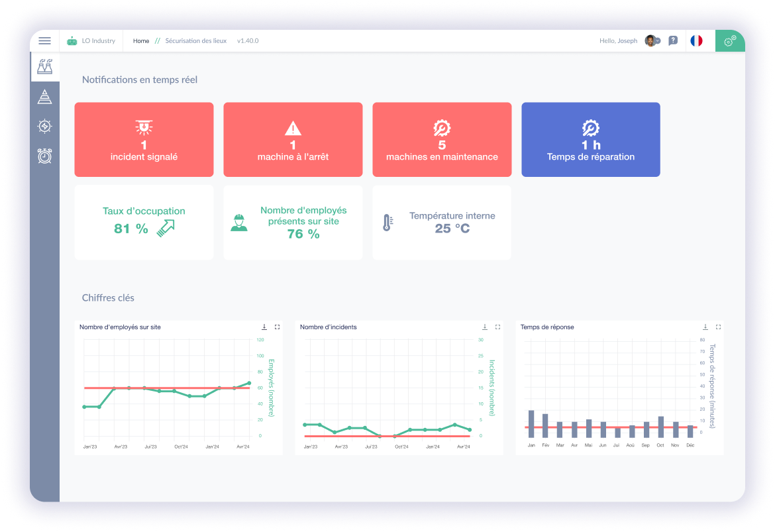The image size is (775, 532).
Task: Click the LO Industry robot logo
Action: click(72, 40)
